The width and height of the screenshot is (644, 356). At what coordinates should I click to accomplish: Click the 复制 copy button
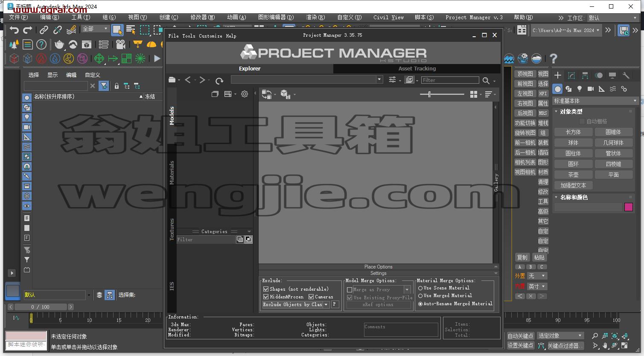pos(522,257)
